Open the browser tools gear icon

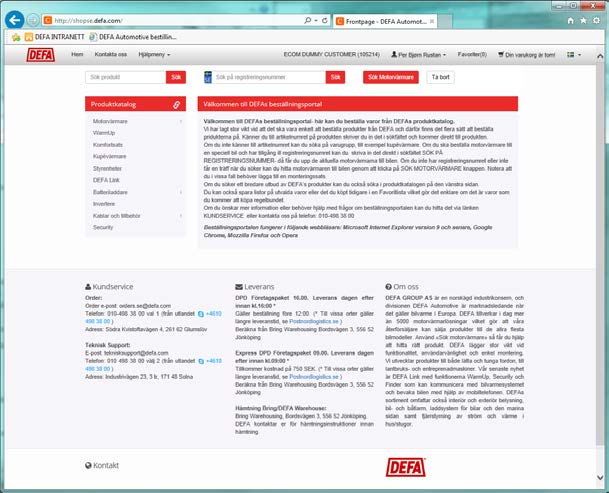(597, 21)
